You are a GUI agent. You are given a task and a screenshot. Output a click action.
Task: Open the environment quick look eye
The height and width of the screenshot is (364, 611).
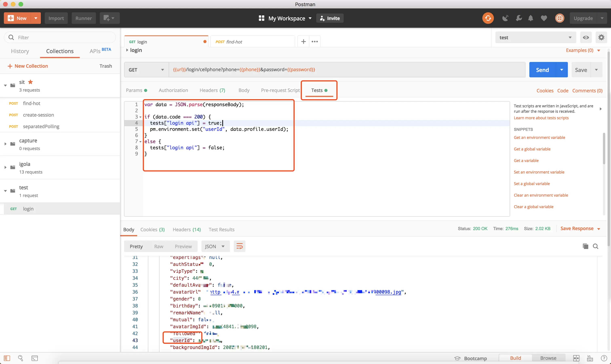point(586,38)
